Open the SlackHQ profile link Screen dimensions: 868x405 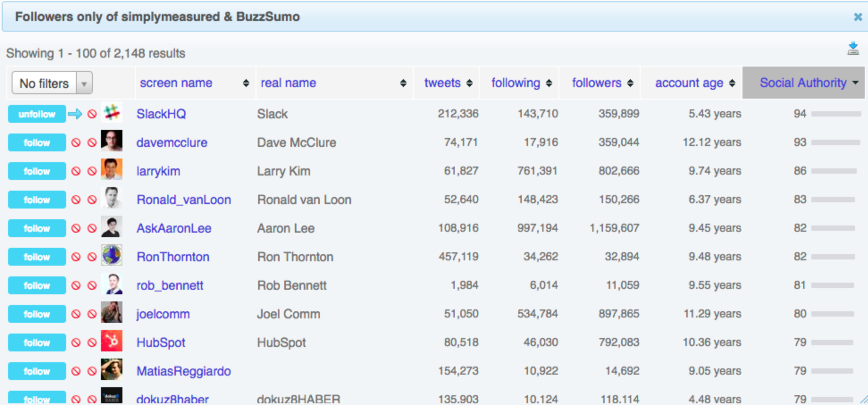161,114
